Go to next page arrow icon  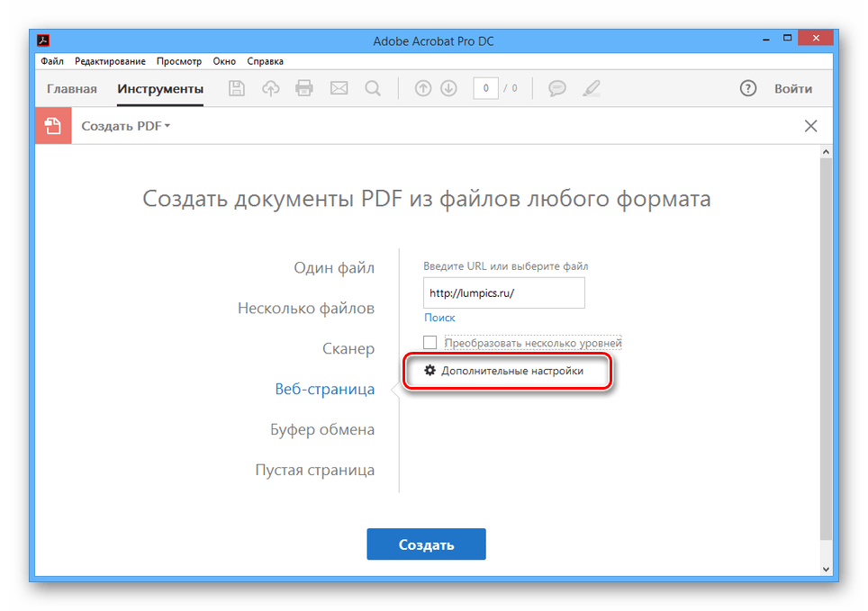coord(448,88)
